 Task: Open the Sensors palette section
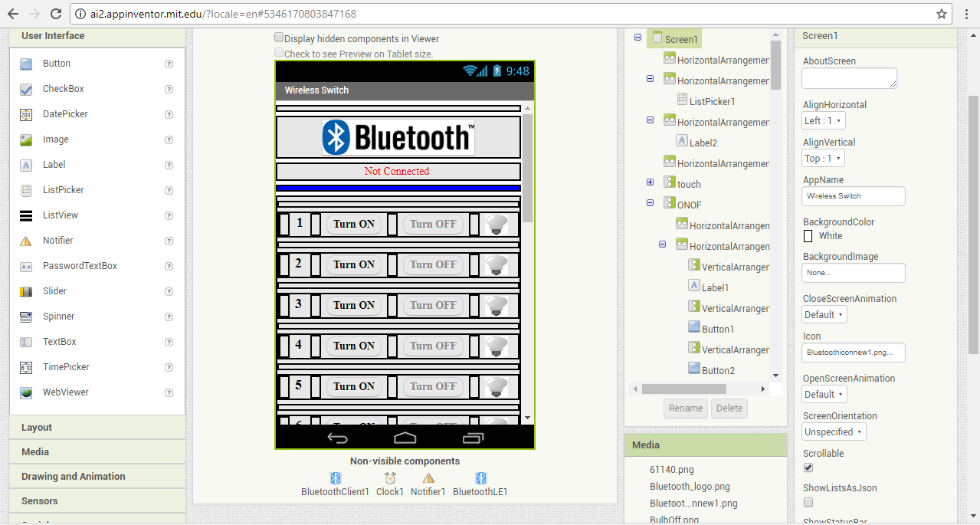tap(97, 501)
